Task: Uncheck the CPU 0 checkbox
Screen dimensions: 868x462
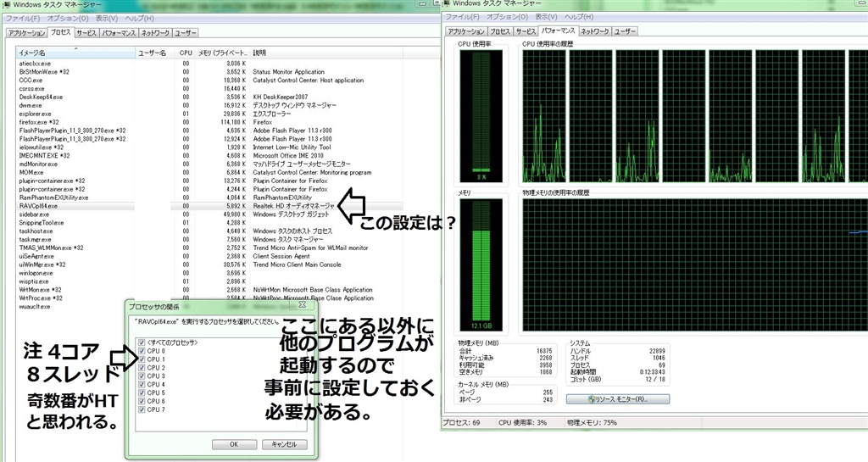Action: [142, 351]
